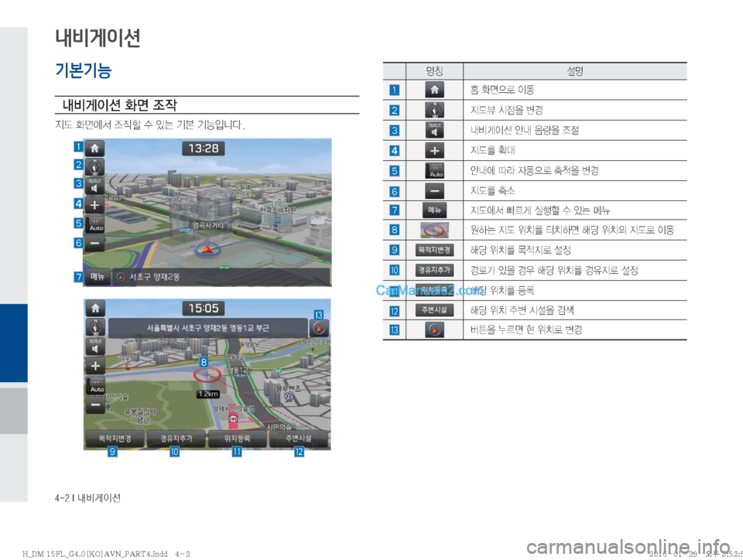Select the text 지도를 확대

point(492,151)
